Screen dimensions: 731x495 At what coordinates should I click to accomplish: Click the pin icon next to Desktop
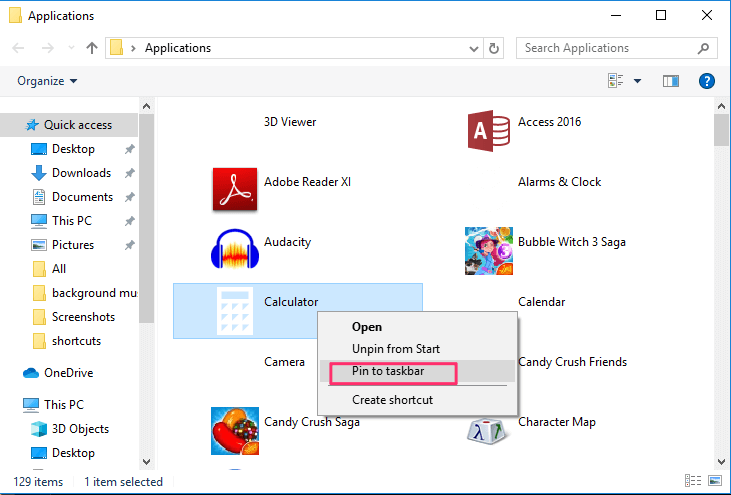130,149
